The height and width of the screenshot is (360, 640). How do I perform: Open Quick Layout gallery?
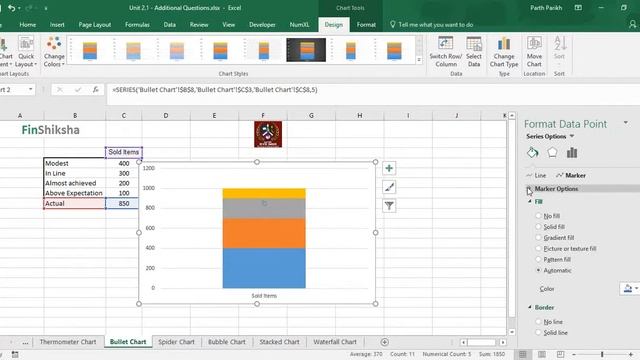[x=26, y=52]
